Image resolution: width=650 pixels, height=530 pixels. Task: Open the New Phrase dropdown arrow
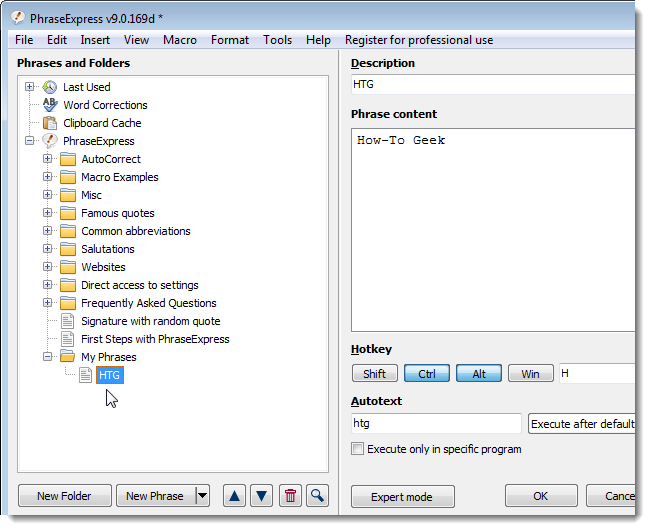(x=202, y=496)
